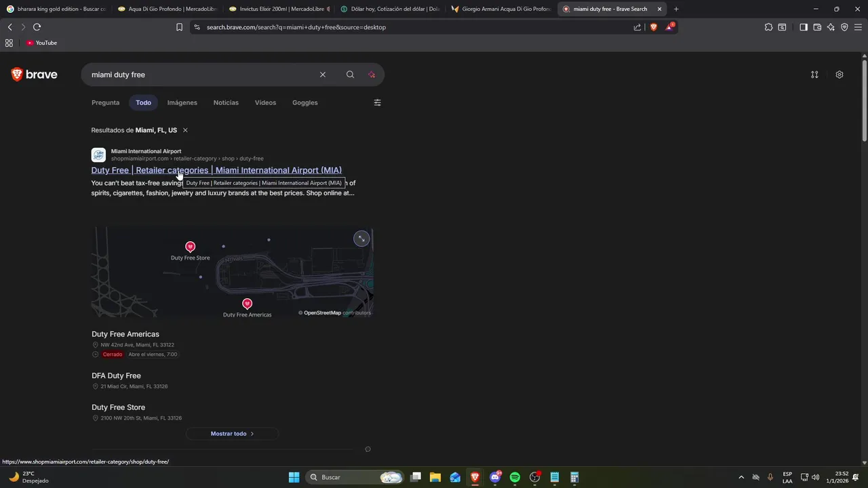Switch to 'bharara king gold edition' tab
The image size is (868, 488).
point(56,9)
